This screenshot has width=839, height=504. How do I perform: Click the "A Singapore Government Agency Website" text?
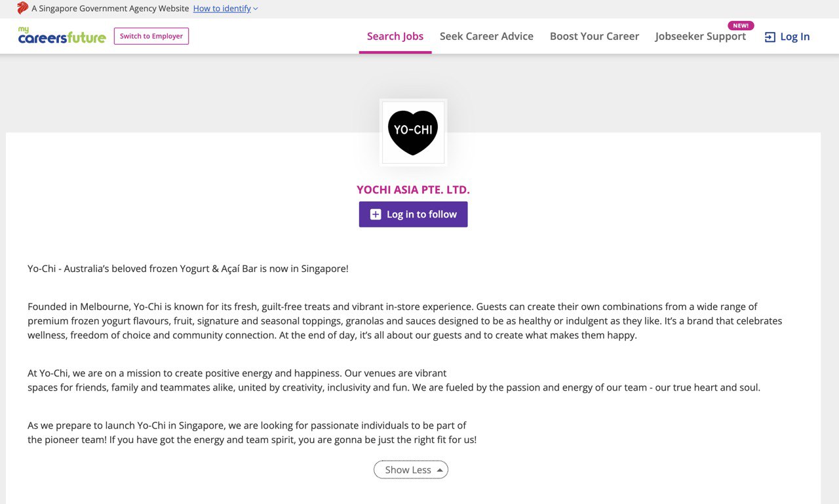(x=110, y=9)
